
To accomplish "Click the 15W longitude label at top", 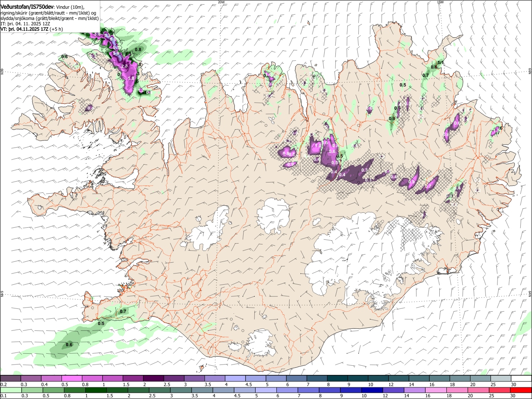I will pos(440,2).
